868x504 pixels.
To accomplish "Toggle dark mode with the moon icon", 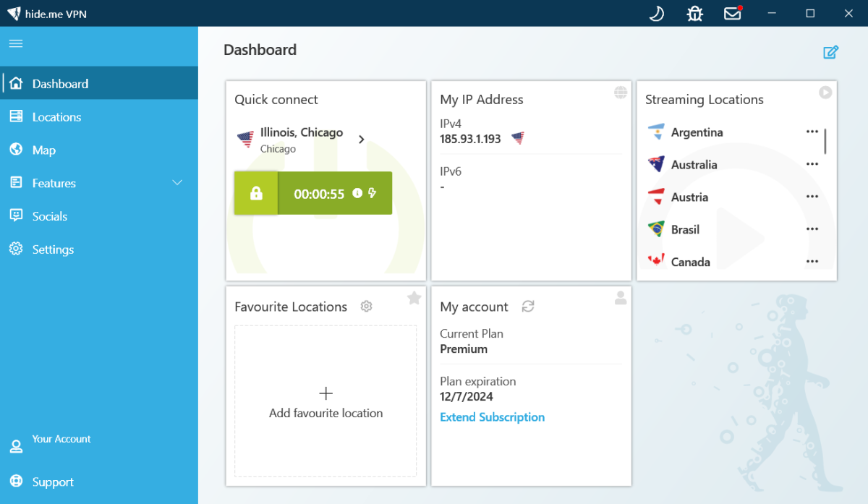I will (656, 13).
